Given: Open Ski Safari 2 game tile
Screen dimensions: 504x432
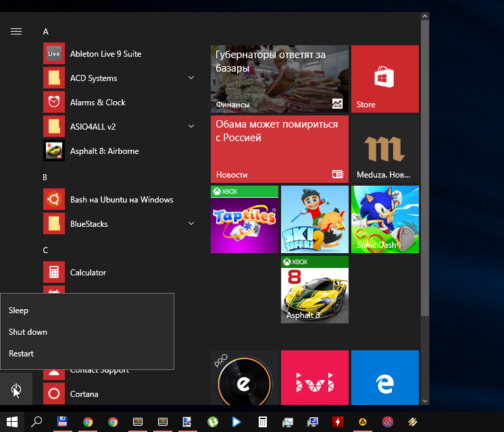Looking at the screenshot, I should pyautogui.click(x=314, y=219).
